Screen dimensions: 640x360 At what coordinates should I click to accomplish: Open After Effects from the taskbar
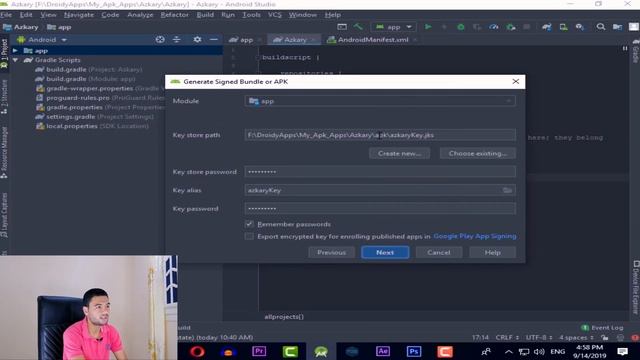coord(382,351)
